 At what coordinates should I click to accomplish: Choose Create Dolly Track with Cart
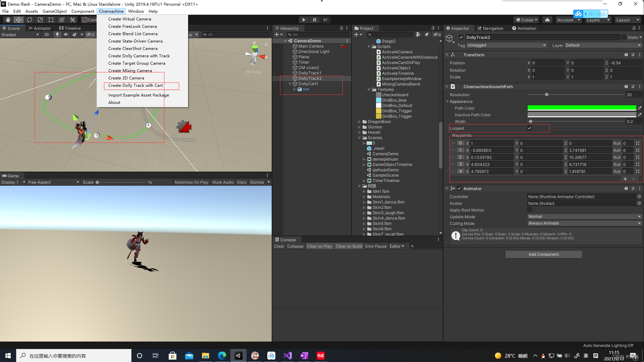[x=136, y=85]
